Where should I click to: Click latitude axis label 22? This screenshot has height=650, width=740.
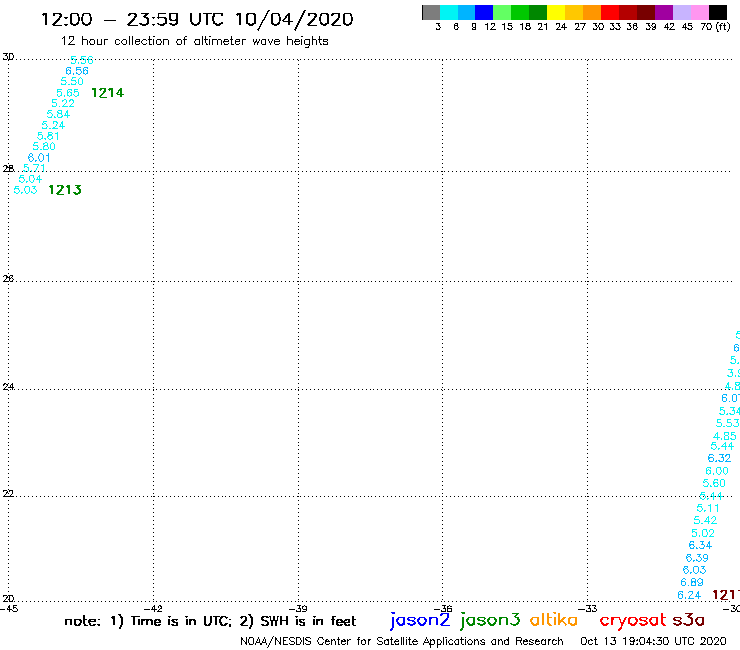8,493
